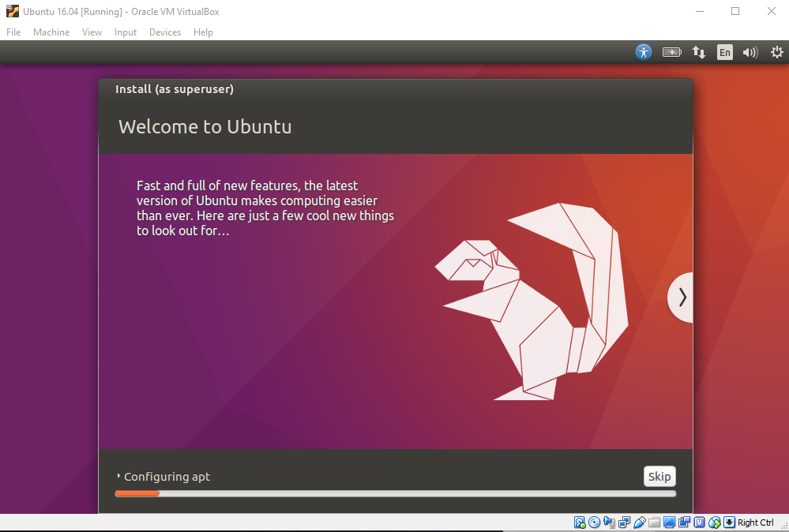Click the display monitor icon in VirtualBox status bar
Viewport: 789px width, 532px height.
(669, 523)
